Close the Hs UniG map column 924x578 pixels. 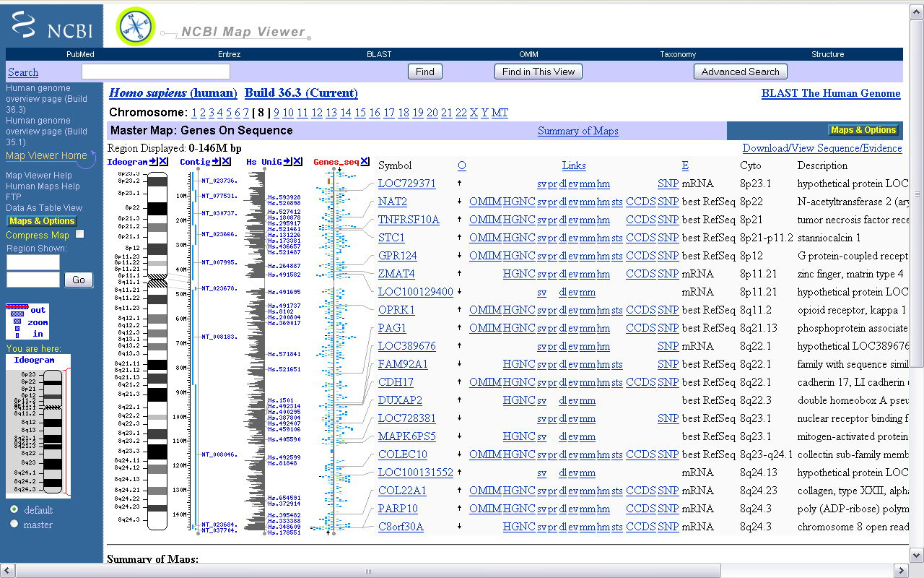(x=298, y=162)
